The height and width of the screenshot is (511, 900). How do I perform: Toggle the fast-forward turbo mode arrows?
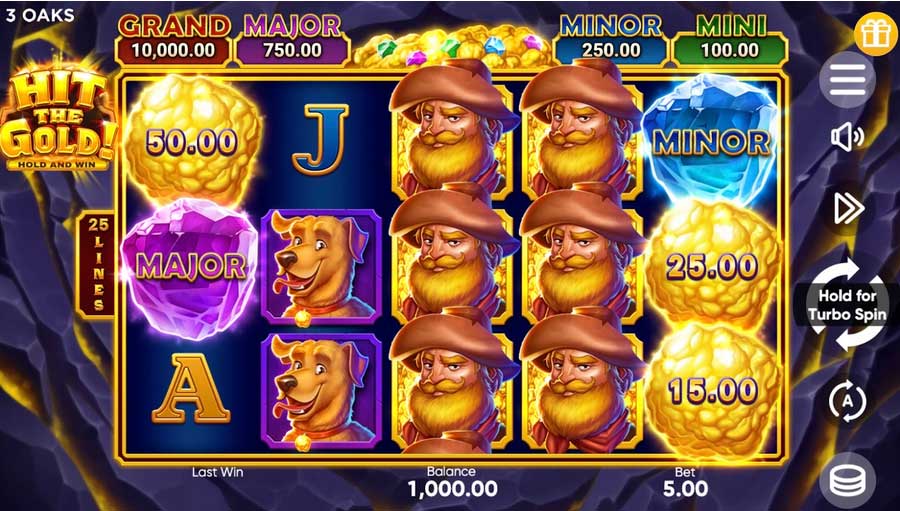pyautogui.click(x=848, y=209)
